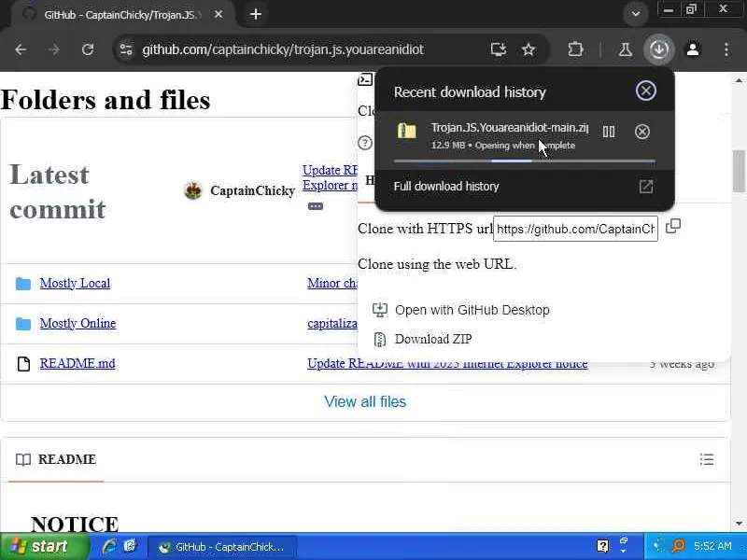Open site information icon in address bar
Screen dimensions: 747x560
coord(126,49)
